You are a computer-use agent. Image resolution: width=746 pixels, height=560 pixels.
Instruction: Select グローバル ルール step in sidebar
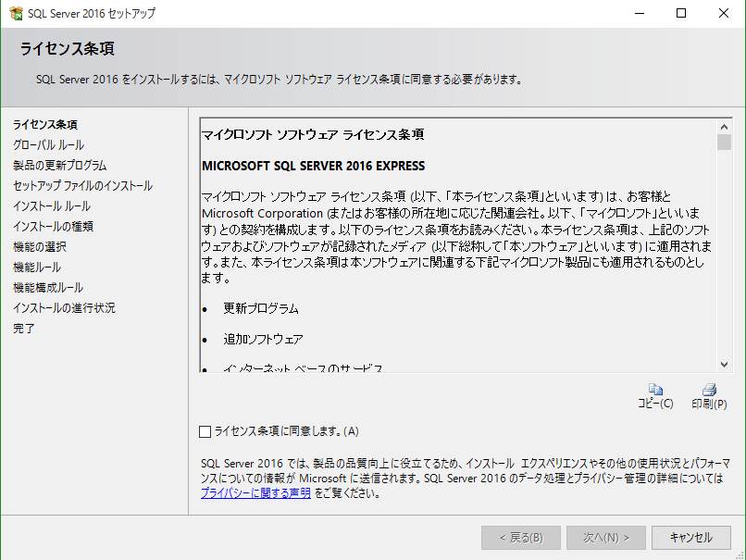coord(48,144)
